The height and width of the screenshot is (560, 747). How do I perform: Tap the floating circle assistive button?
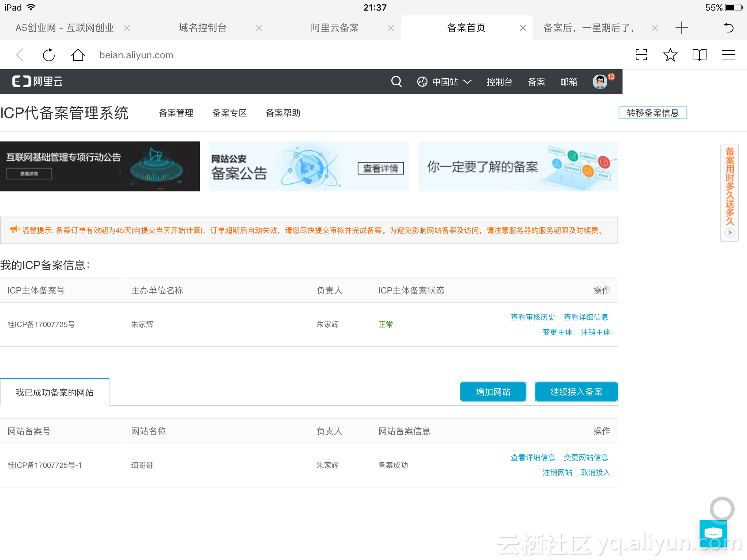722,509
